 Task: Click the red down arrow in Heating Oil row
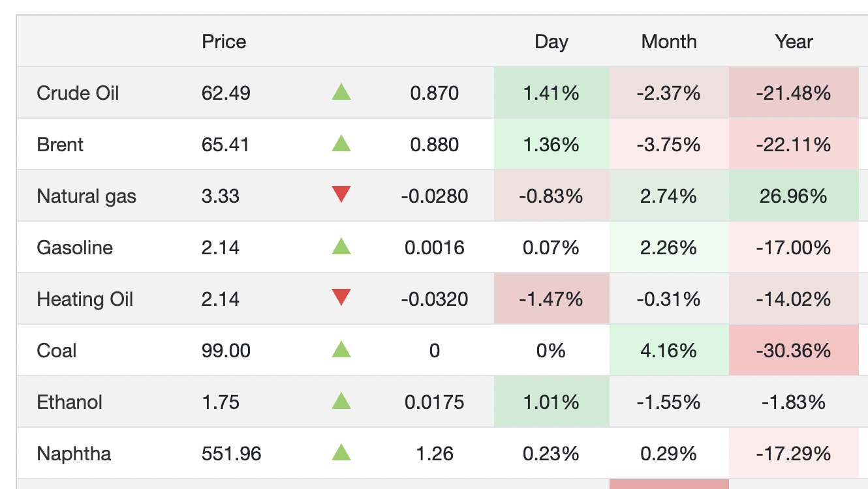[341, 297]
